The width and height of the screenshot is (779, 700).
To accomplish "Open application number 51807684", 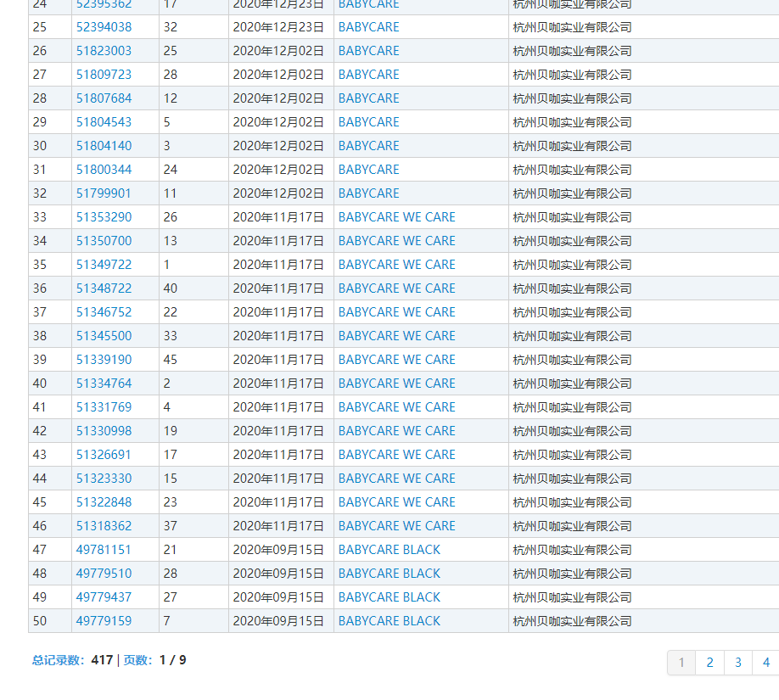I will [x=104, y=98].
